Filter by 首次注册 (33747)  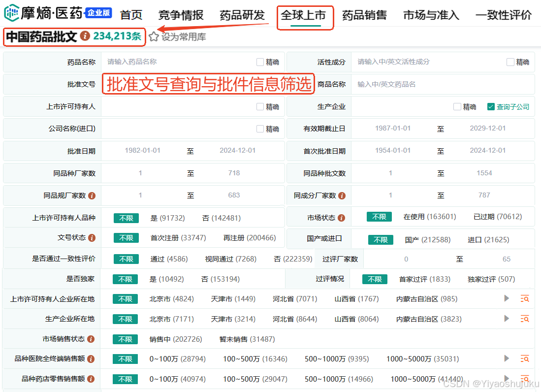click(x=178, y=238)
